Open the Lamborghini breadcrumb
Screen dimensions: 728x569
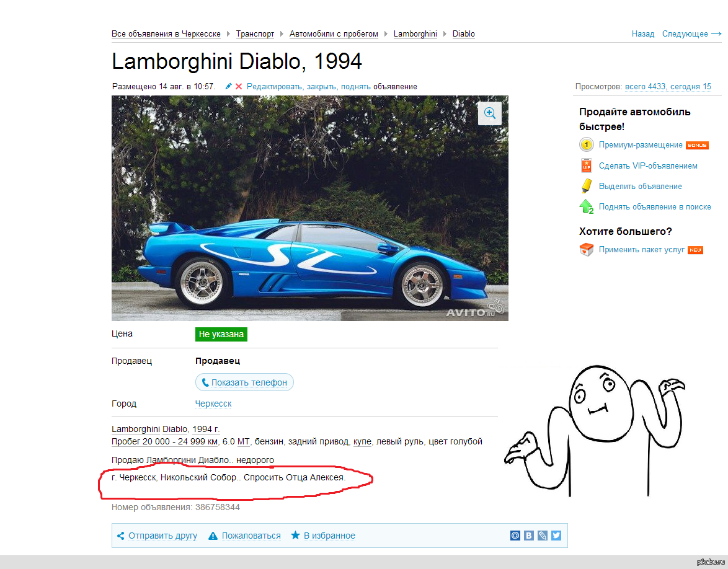415,34
